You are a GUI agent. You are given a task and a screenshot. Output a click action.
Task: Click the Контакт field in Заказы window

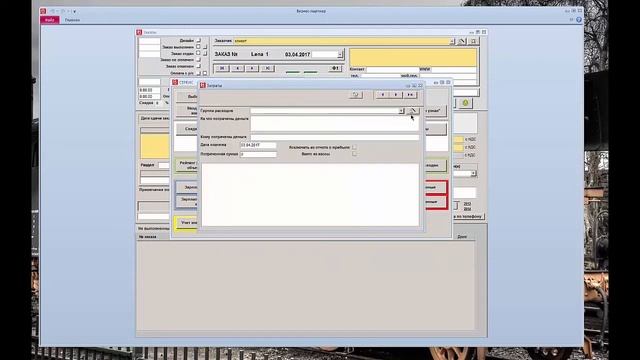pos(393,69)
